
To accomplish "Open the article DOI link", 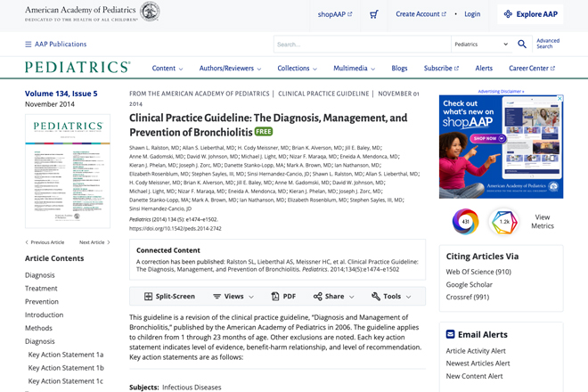I will (176, 228).
